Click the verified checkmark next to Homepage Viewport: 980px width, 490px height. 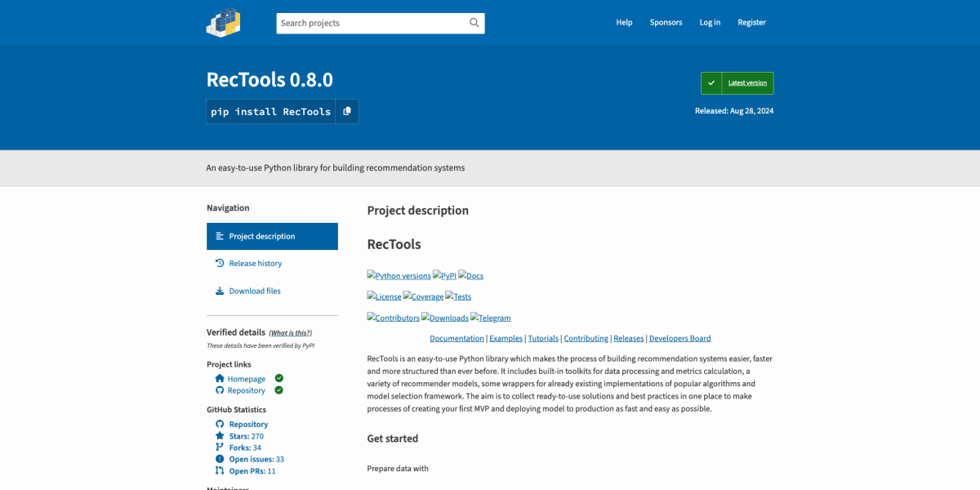coord(278,378)
